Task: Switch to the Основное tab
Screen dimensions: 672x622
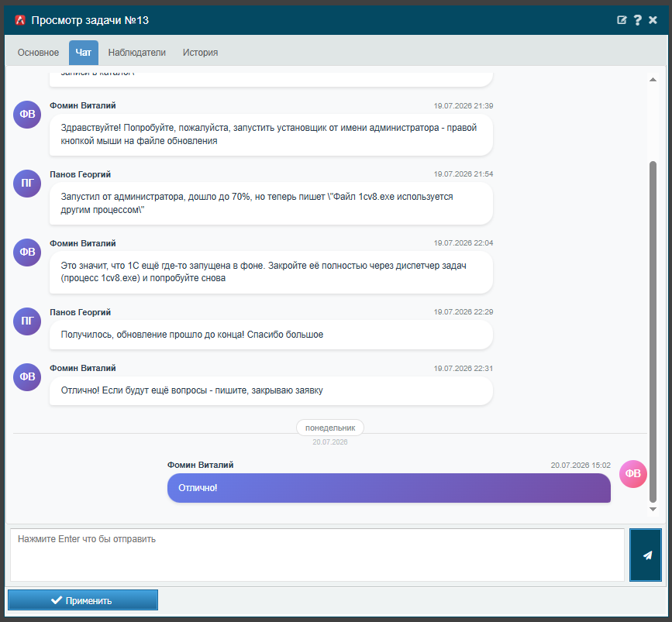Action: point(38,53)
